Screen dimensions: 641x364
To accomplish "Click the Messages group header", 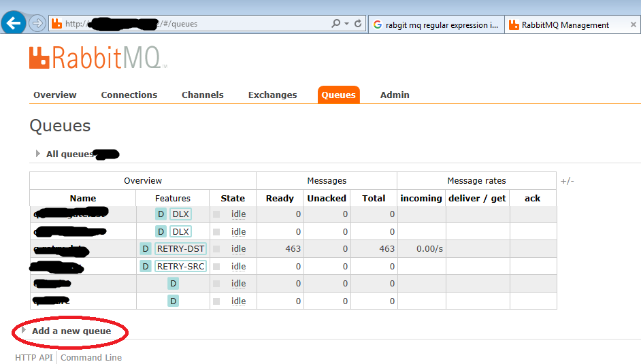I will pyautogui.click(x=327, y=180).
